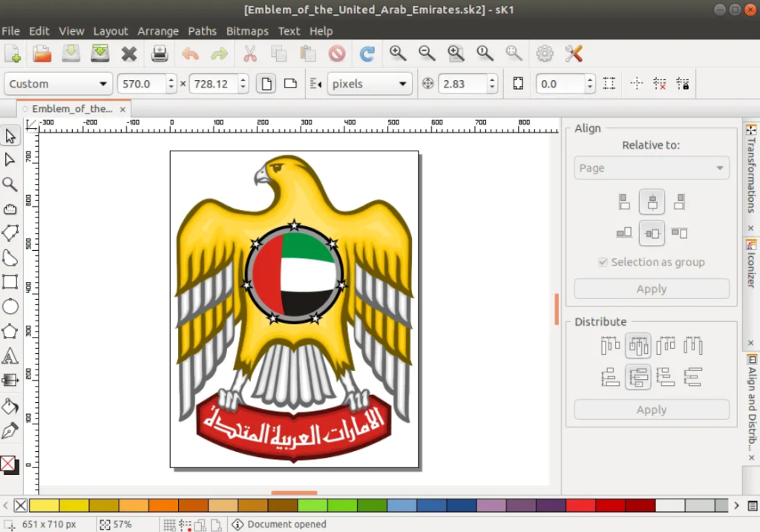The width and height of the screenshot is (760, 532).
Task: Toggle distribute vertical centers option
Action: (638, 378)
